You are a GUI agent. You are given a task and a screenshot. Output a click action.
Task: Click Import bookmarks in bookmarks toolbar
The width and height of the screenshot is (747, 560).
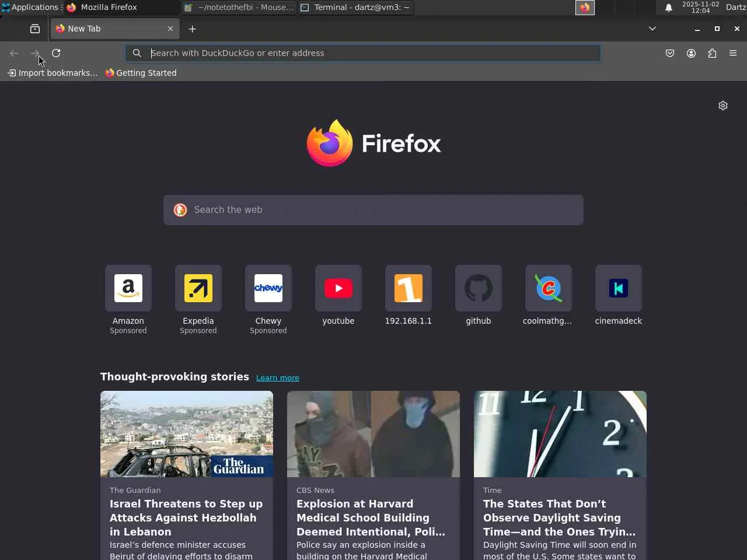coord(53,73)
